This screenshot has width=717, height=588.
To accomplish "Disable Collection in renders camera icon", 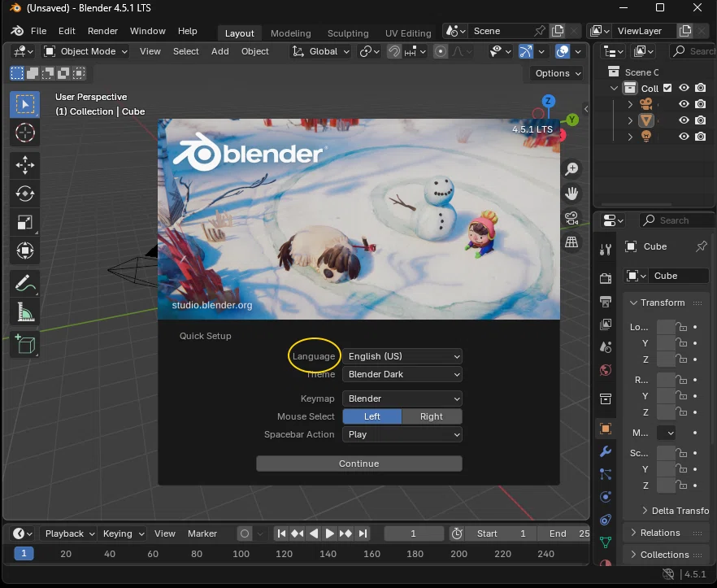I will (x=700, y=88).
